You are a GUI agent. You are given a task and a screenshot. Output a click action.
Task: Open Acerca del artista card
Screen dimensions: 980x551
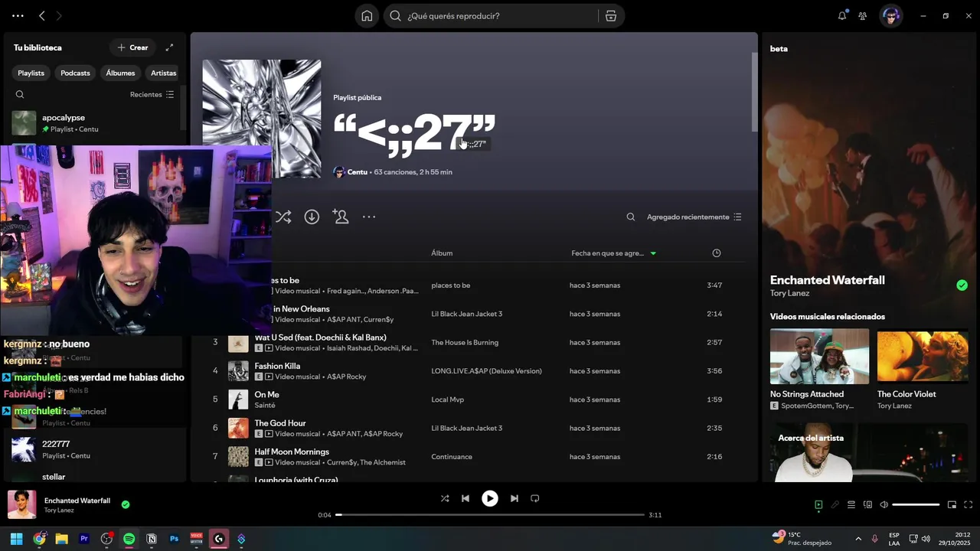869,452
